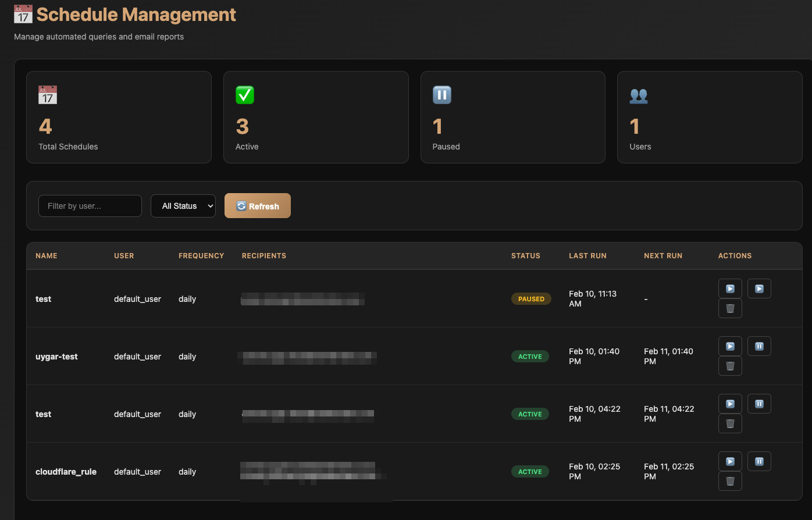Screen dimensions: 812x520
Task: Click the PAUSED status badge
Action: [x=531, y=298]
